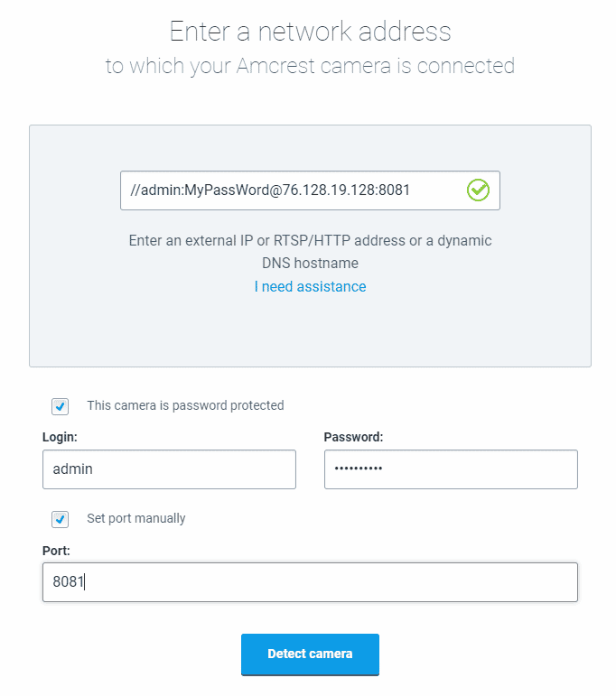Click the "Login:" field label
The height and width of the screenshot is (696, 616).
click(x=61, y=437)
